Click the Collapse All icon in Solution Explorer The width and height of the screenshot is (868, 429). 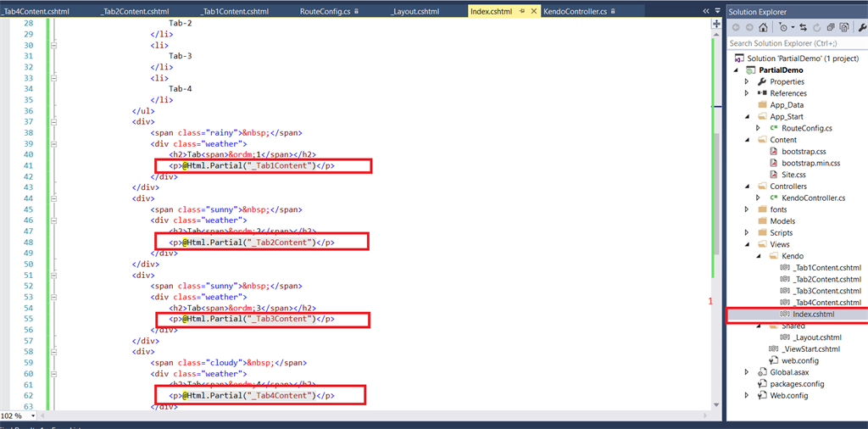tap(831, 28)
